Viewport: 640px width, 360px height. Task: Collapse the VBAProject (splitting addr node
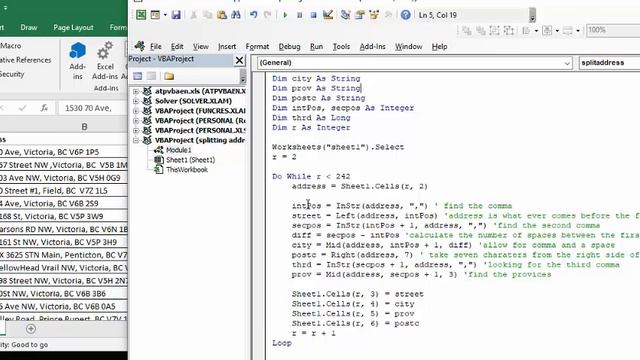(x=136, y=140)
